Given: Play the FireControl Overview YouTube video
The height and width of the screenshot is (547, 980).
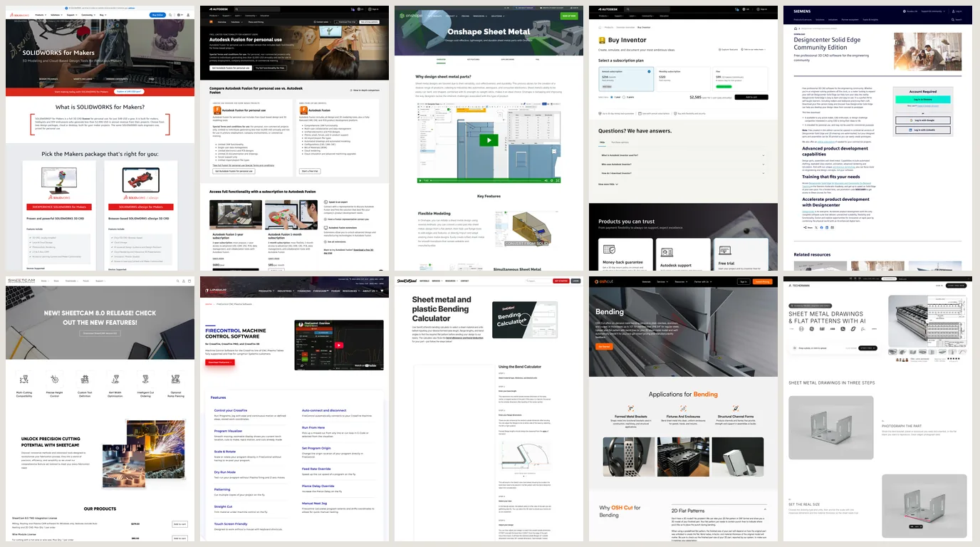Looking at the screenshot, I should (339, 345).
